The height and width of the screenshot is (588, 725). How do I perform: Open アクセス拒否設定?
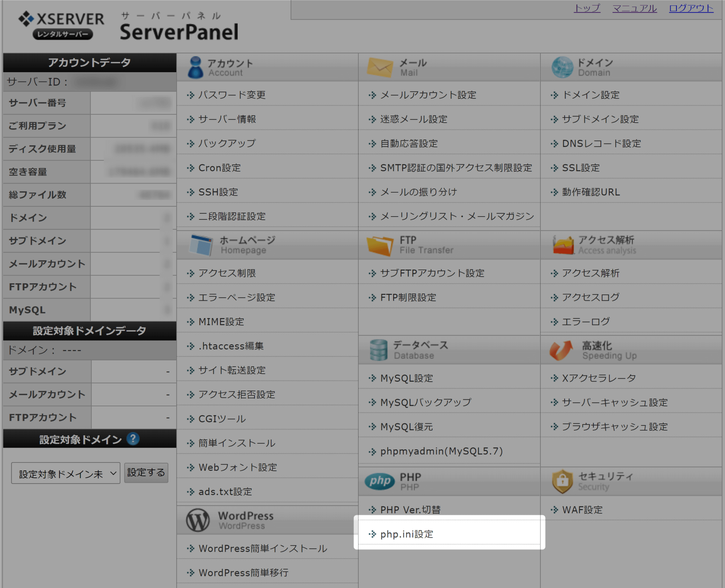[236, 395]
